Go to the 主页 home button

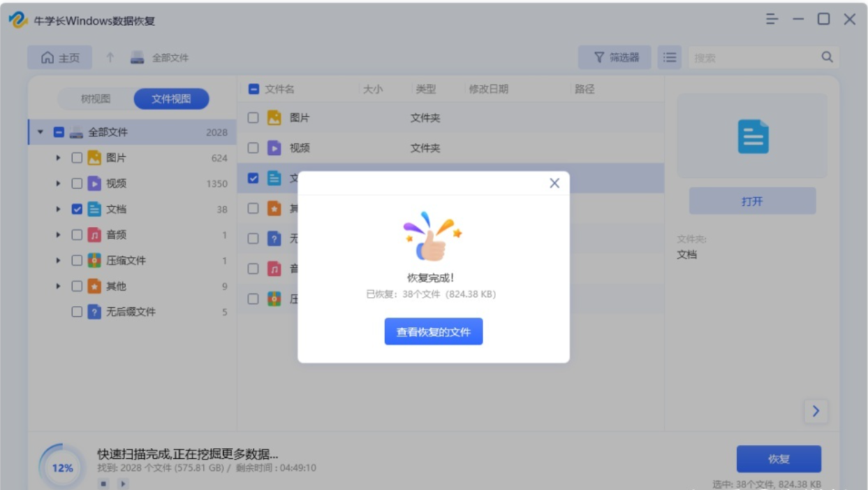tap(60, 57)
